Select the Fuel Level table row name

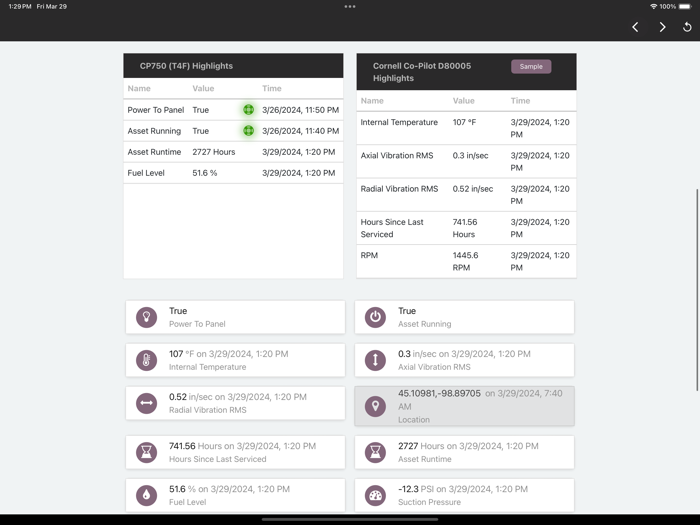[146, 173]
